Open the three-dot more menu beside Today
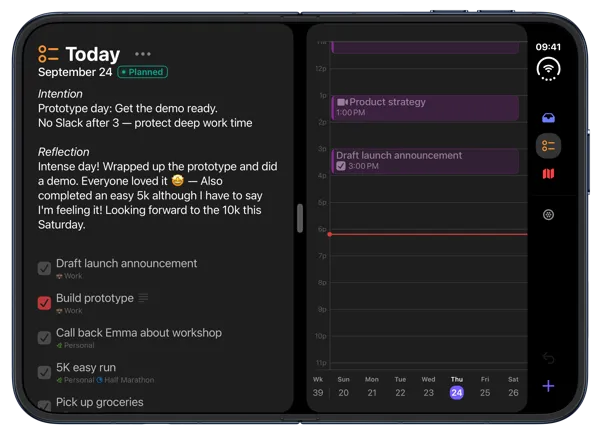 pos(143,54)
